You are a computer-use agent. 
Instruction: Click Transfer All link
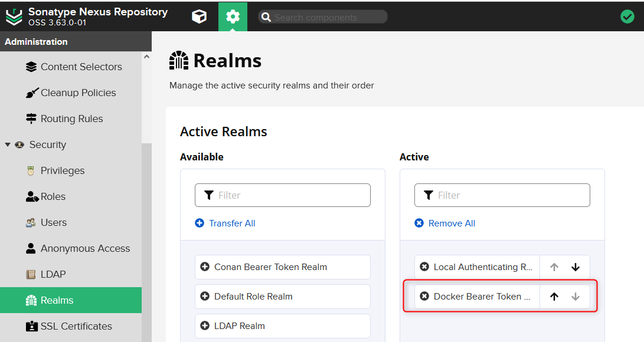[225, 223]
